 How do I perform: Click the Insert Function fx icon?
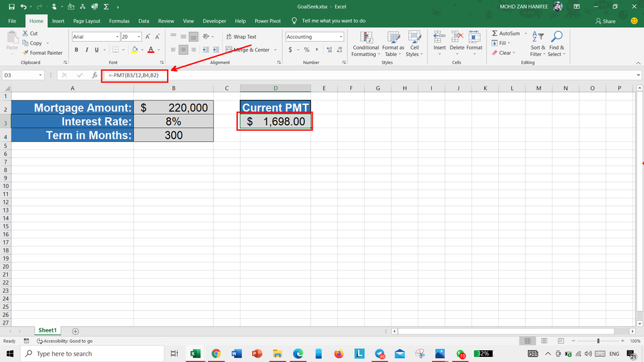pyautogui.click(x=95, y=75)
